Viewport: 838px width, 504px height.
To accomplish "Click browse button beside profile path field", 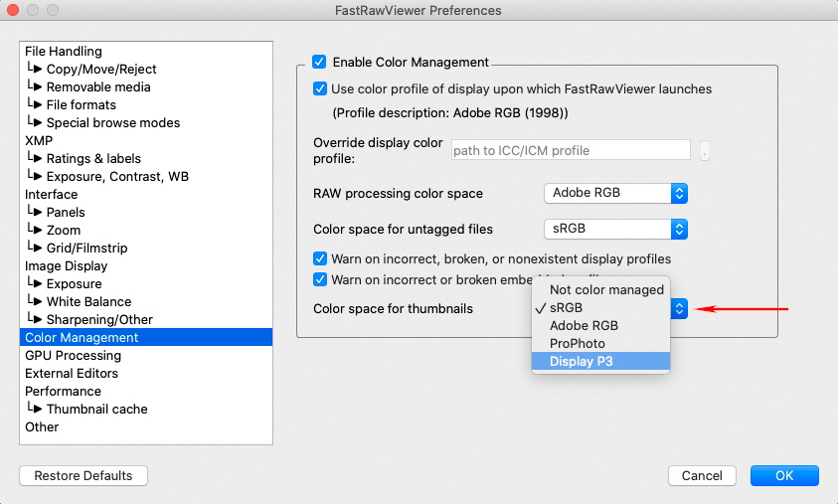I will click(x=705, y=151).
